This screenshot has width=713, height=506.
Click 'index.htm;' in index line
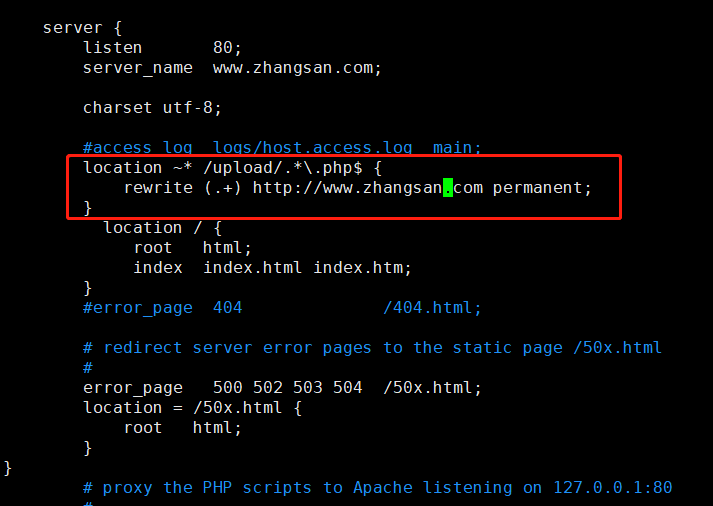pyautogui.click(x=362, y=268)
